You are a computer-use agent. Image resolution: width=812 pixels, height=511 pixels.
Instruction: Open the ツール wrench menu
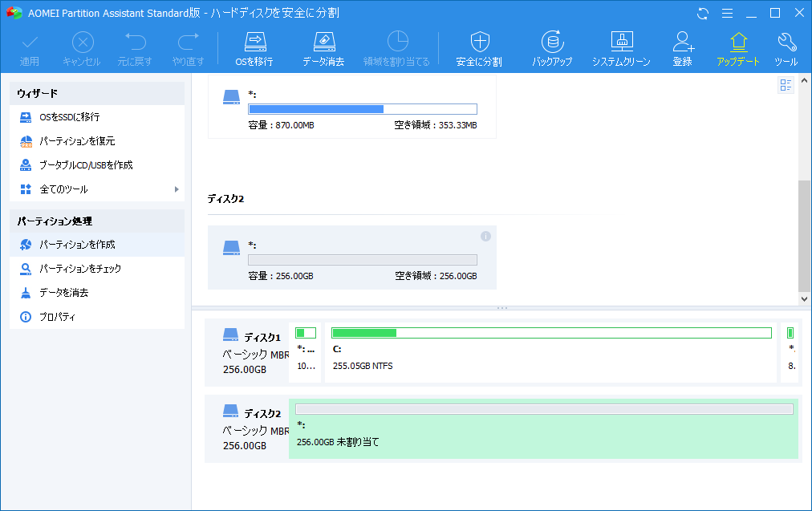(x=786, y=49)
